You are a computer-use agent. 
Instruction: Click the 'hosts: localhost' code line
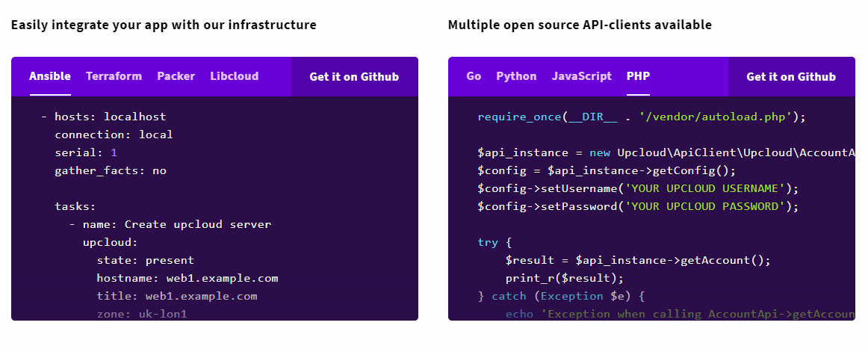[104, 117]
